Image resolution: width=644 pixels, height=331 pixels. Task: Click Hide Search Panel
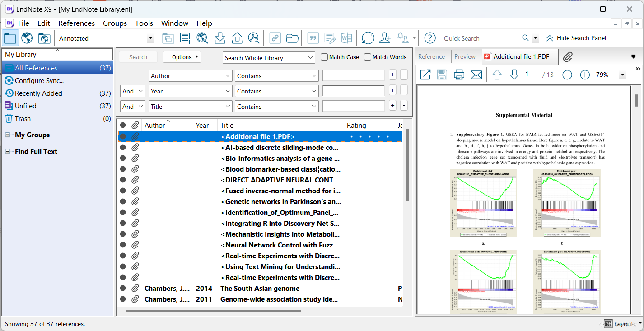point(576,38)
